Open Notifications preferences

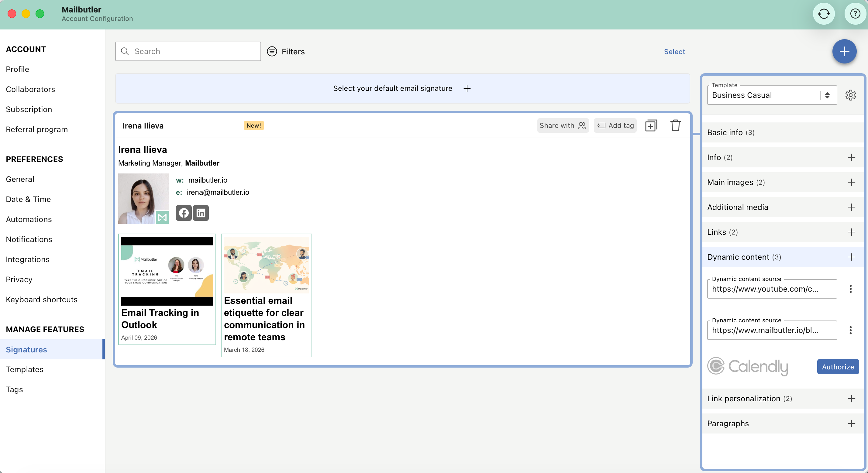coord(29,239)
